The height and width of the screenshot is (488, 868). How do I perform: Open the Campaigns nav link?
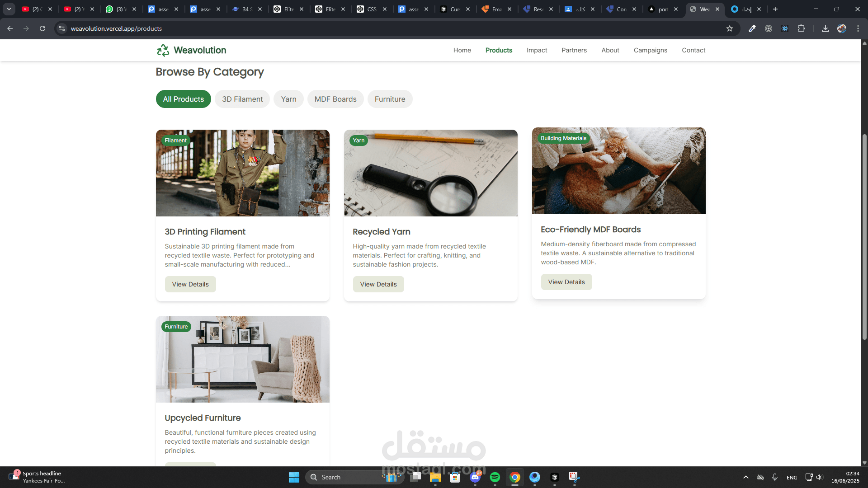(x=650, y=50)
